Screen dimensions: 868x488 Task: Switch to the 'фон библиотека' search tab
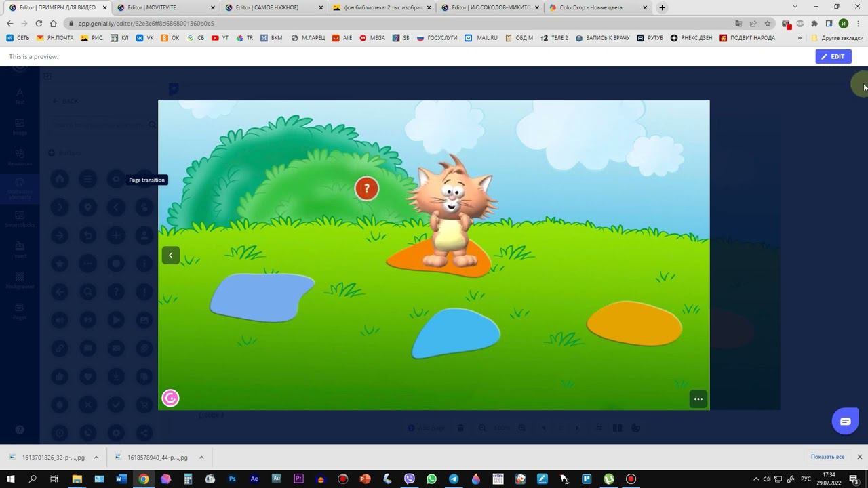(x=382, y=7)
